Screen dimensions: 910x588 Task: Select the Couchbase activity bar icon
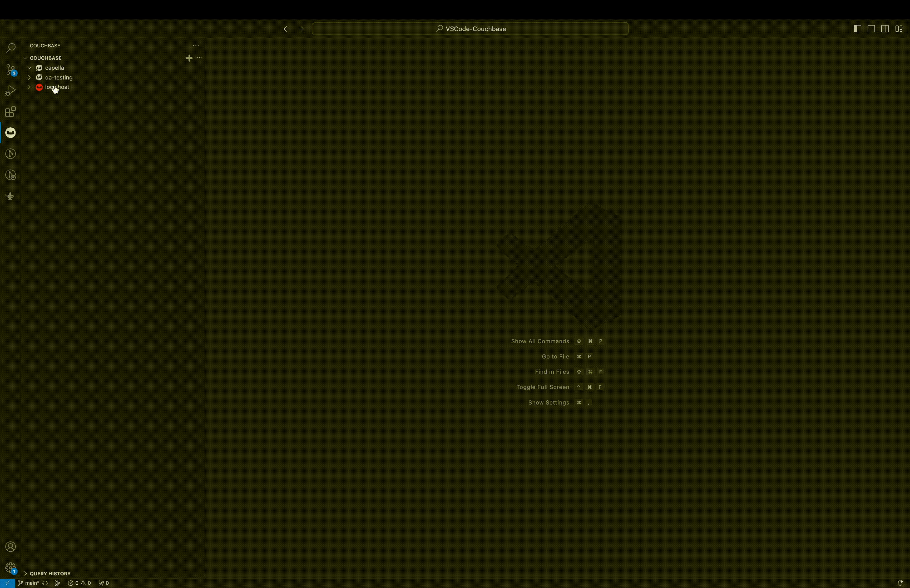10,132
